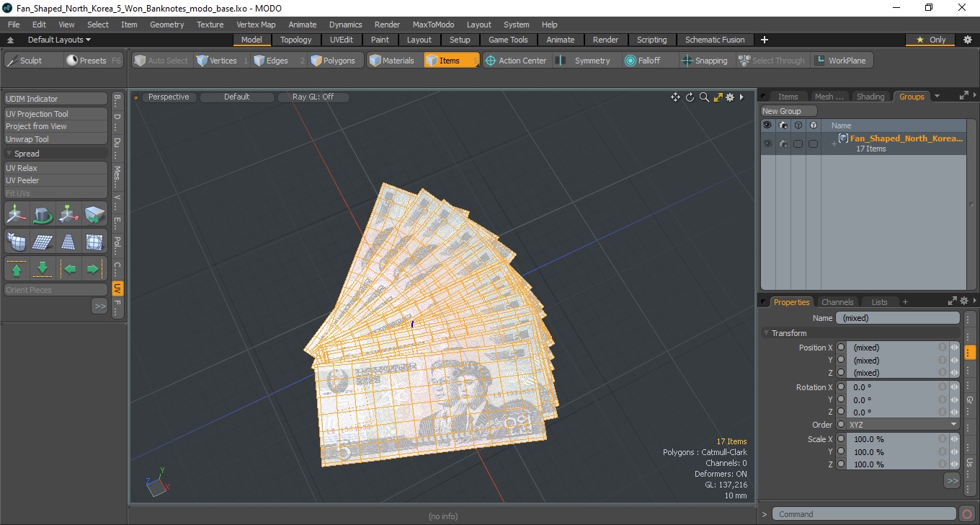This screenshot has height=525, width=980.
Task: Click the Name (mixed) input field
Action: (897, 318)
